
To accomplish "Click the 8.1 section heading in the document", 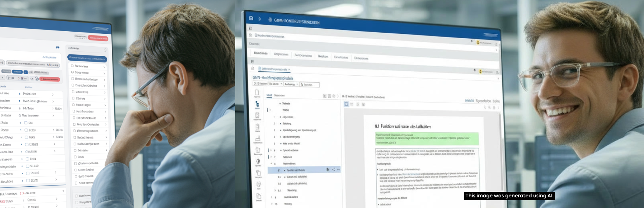I will click(403, 126).
